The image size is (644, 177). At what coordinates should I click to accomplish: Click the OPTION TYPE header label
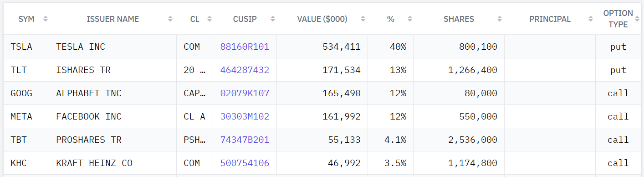618,19
